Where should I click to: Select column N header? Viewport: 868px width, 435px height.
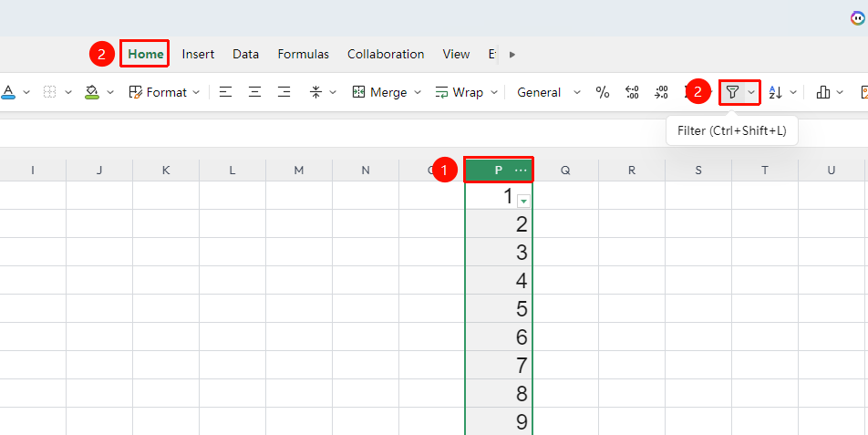coord(366,171)
